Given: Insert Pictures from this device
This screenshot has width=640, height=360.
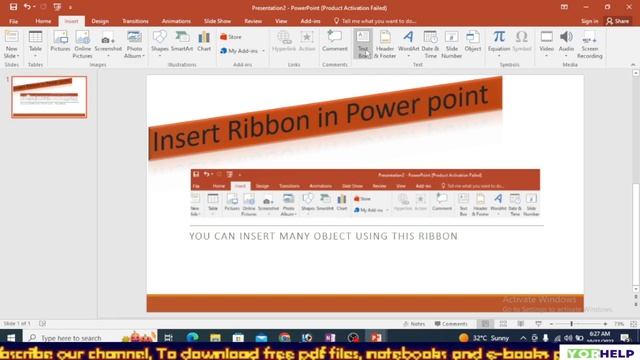Looking at the screenshot, I should tap(60, 41).
